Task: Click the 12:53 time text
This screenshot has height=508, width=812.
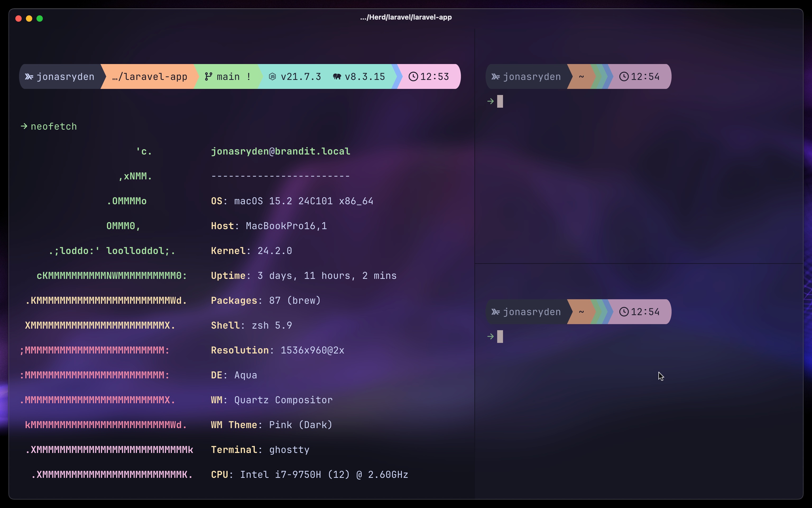Action: pyautogui.click(x=435, y=77)
